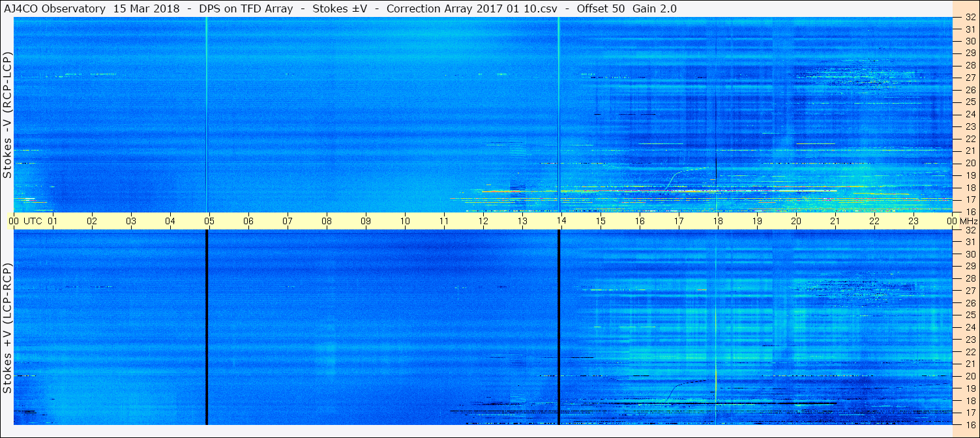Screen dimensions: 980x438
Task: Select hour 06 on the UTC time axis
Action: [x=248, y=221]
